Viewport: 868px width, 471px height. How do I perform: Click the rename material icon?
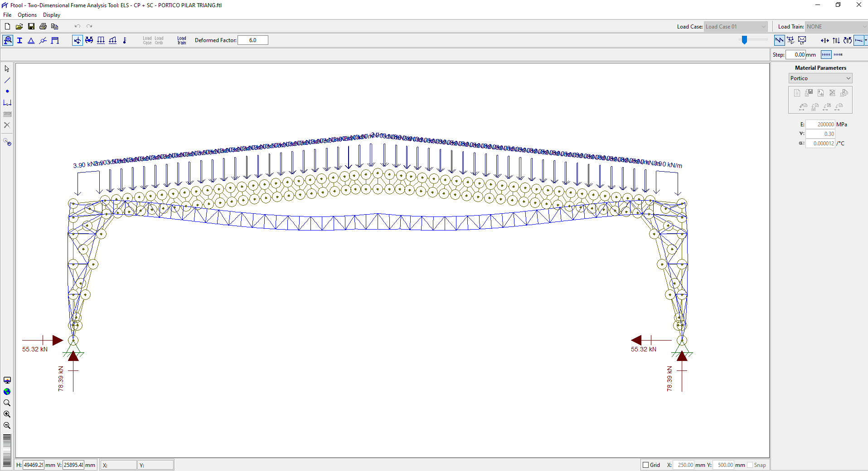click(820, 93)
